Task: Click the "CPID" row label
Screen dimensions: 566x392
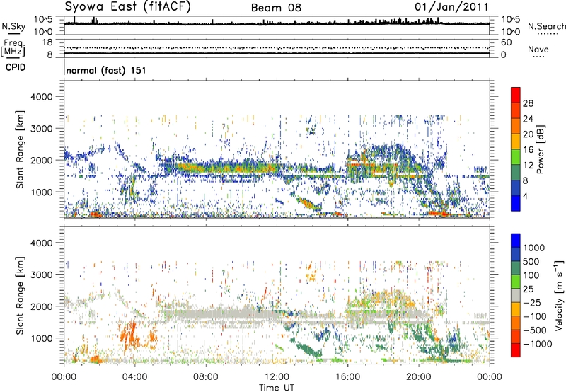Action: tap(16, 67)
